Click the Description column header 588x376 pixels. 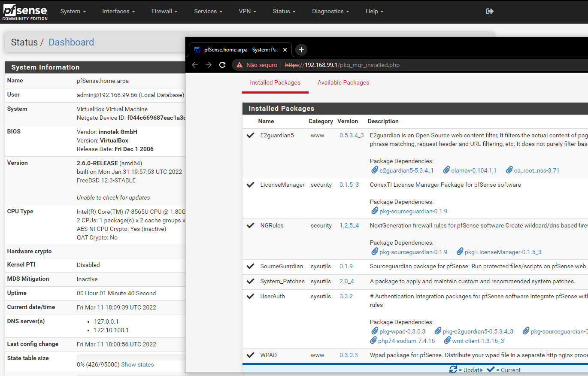click(x=383, y=121)
